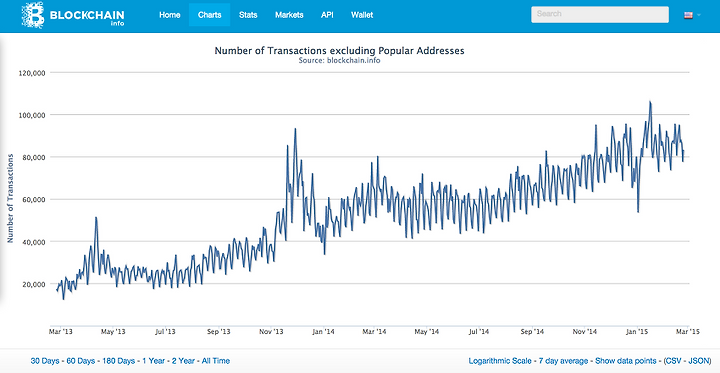Click the Sep '14 x-axis label
Screen dimensions: 720x373
[x=533, y=332]
